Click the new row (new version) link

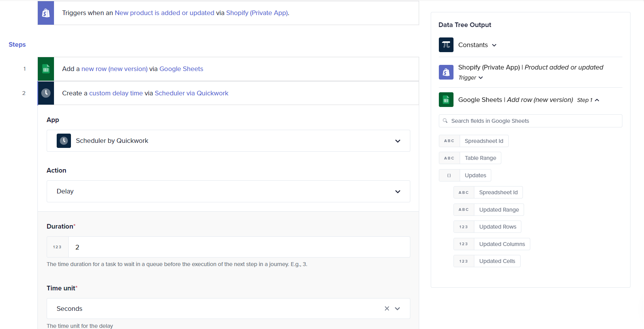[115, 69]
